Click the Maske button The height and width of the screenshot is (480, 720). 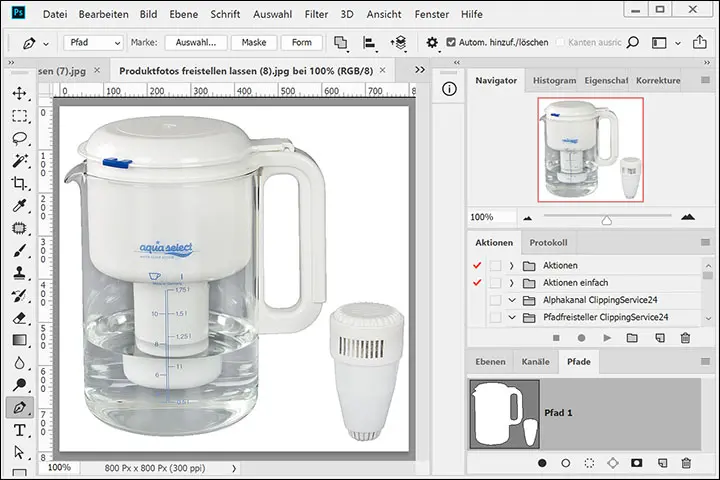click(x=253, y=43)
